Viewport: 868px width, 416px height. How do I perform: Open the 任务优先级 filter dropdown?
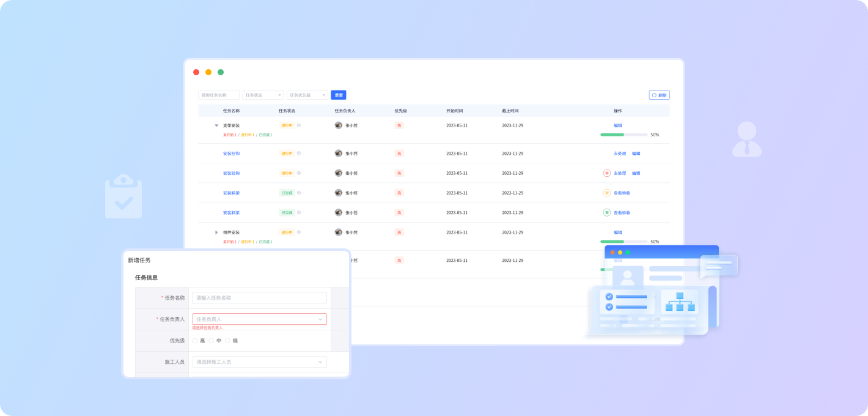click(x=307, y=95)
